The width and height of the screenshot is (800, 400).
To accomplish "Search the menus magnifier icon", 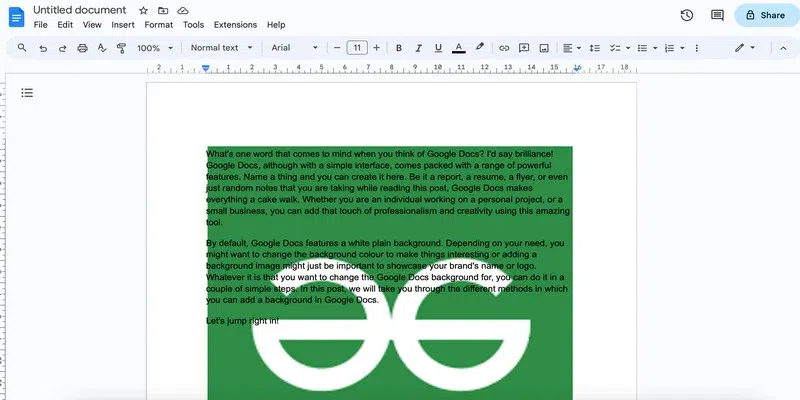I will point(22,47).
